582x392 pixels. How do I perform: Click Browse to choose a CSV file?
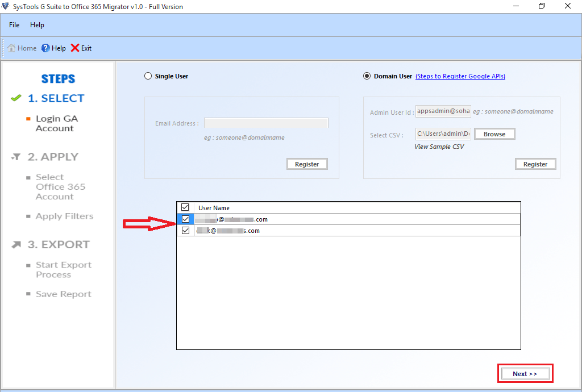[494, 134]
